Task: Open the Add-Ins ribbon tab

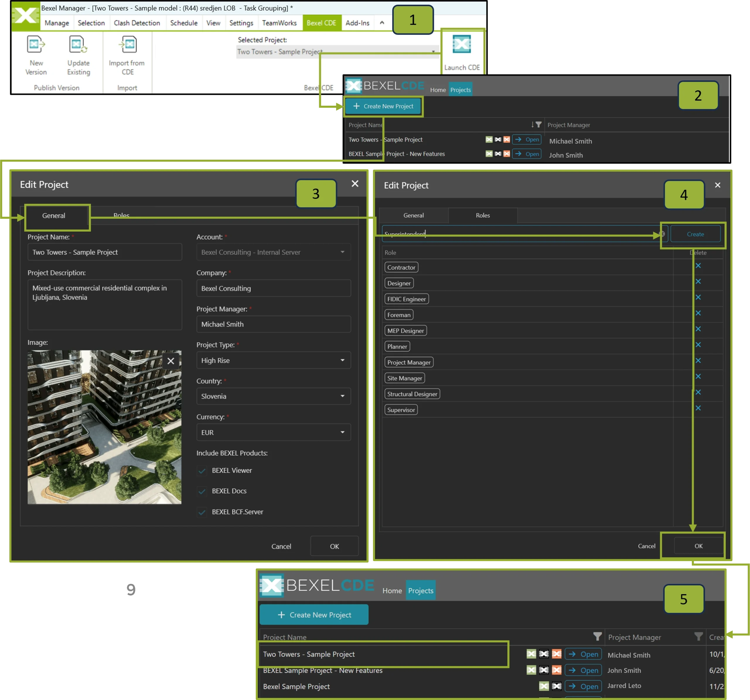Action: (357, 23)
